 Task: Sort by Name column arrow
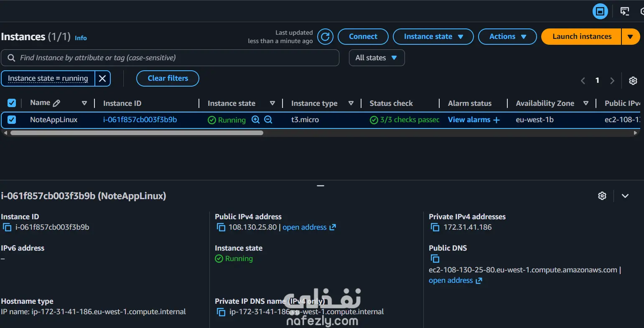tap(84, 103)
